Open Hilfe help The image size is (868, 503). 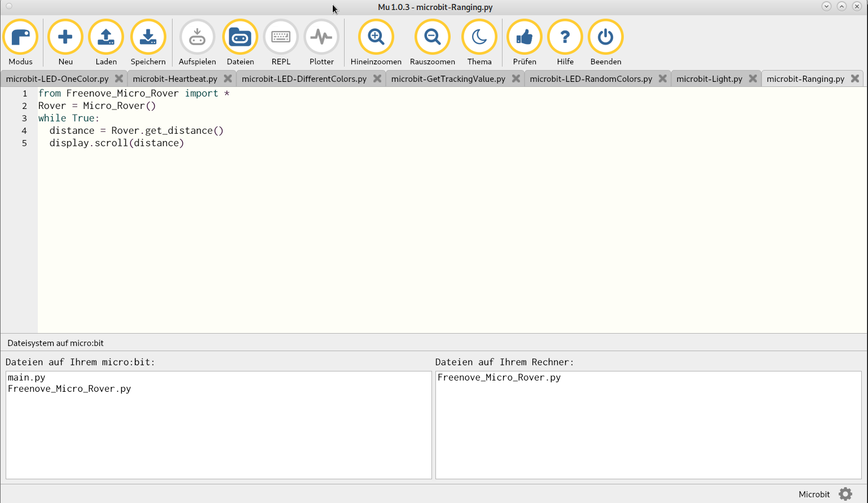coord(565,37)
